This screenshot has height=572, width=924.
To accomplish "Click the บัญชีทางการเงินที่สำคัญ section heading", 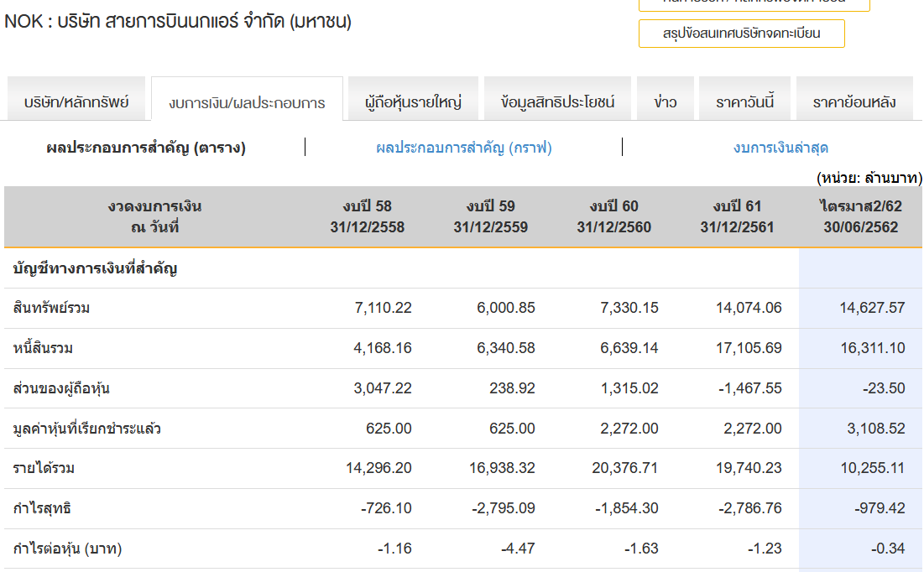I will pos(96,268).
